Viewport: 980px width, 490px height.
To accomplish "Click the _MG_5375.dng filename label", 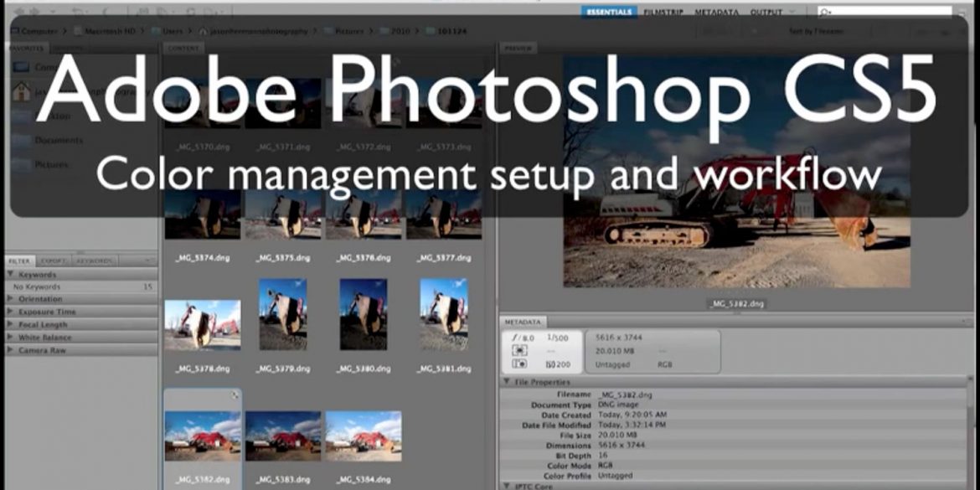I will point(283,257).
